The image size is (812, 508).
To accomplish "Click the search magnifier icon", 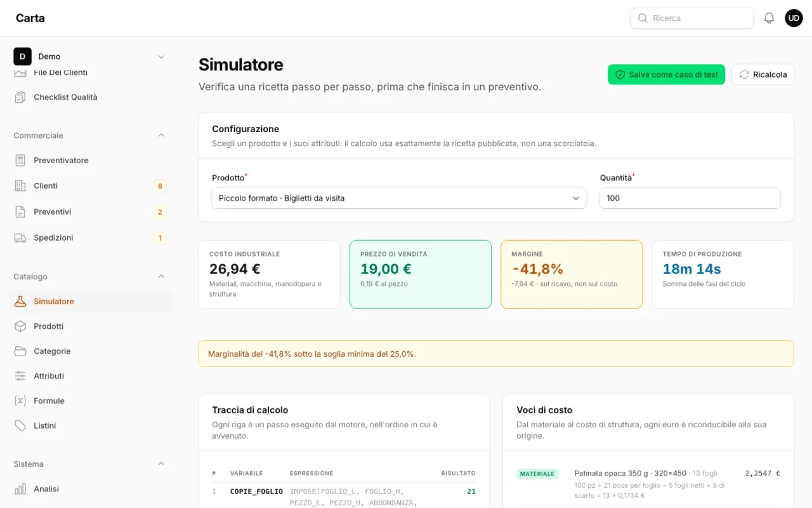I will point(643,18).
